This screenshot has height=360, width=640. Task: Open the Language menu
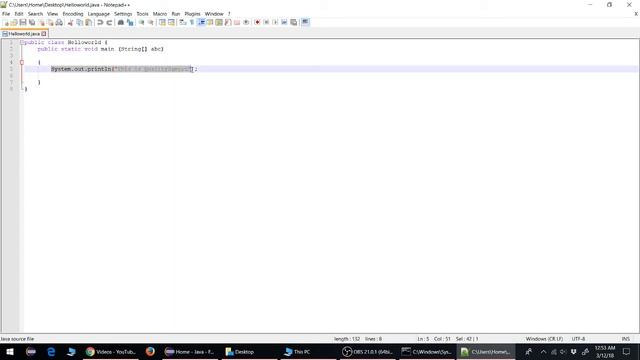point(98,14)
